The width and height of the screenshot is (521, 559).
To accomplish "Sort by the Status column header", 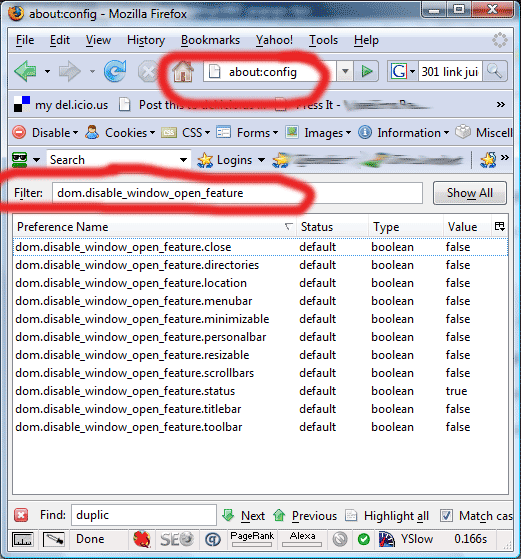I will [332, 227].
